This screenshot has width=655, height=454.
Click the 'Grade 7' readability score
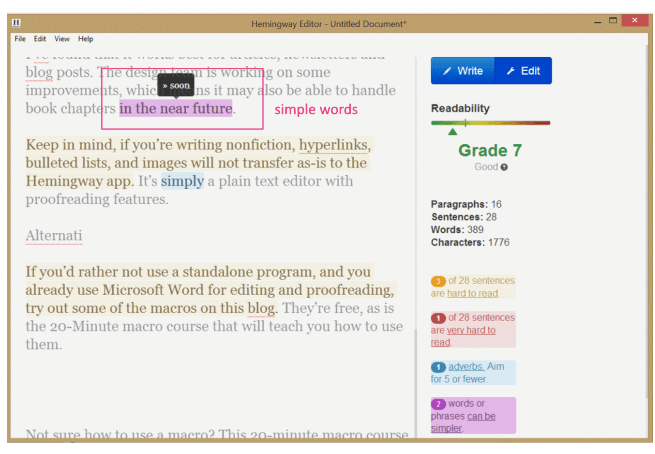coord(490,150)
